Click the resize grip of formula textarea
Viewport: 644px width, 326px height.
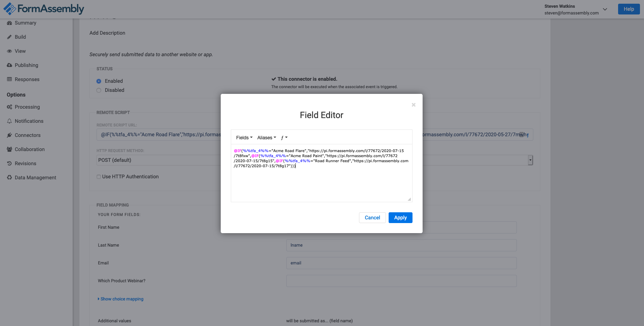pos(409,200)
